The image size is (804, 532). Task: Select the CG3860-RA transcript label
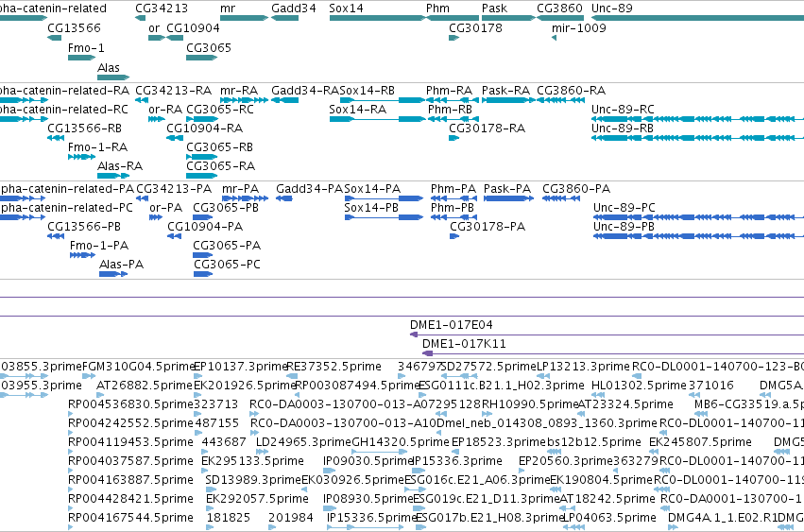coord(572,91)
